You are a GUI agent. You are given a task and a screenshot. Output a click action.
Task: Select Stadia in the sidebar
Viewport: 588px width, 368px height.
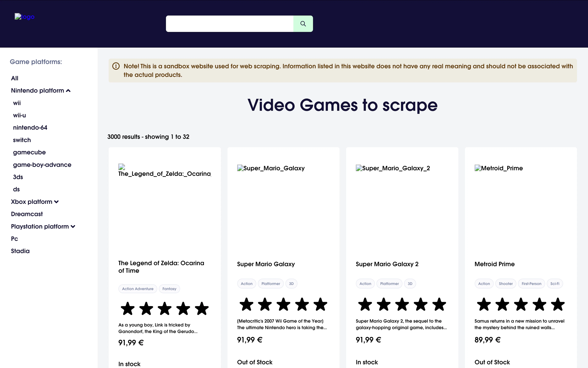pyautogui.click(x=20, y=251)
